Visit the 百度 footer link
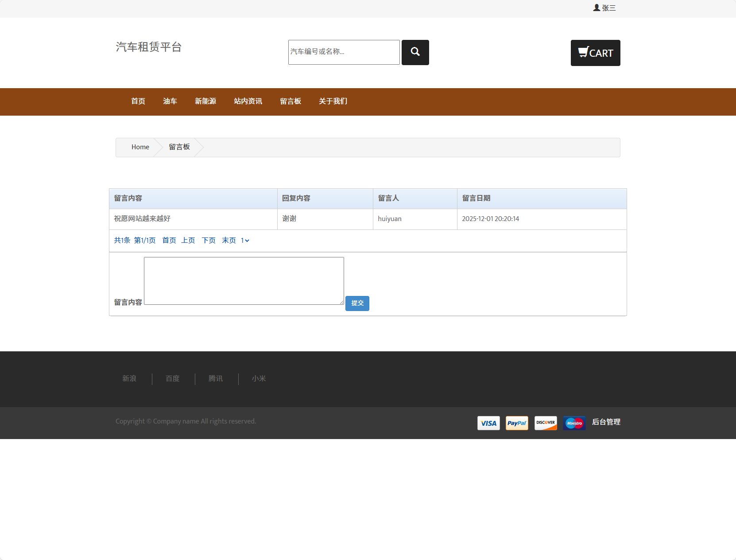 point(172,379)
